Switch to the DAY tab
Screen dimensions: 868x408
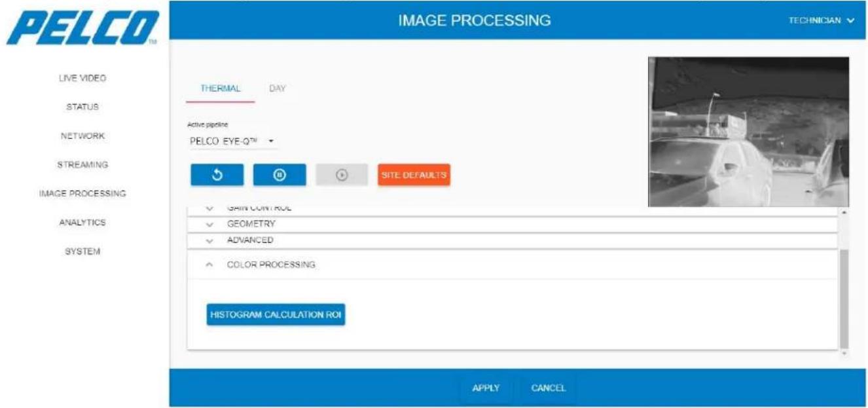coord(278,88)
